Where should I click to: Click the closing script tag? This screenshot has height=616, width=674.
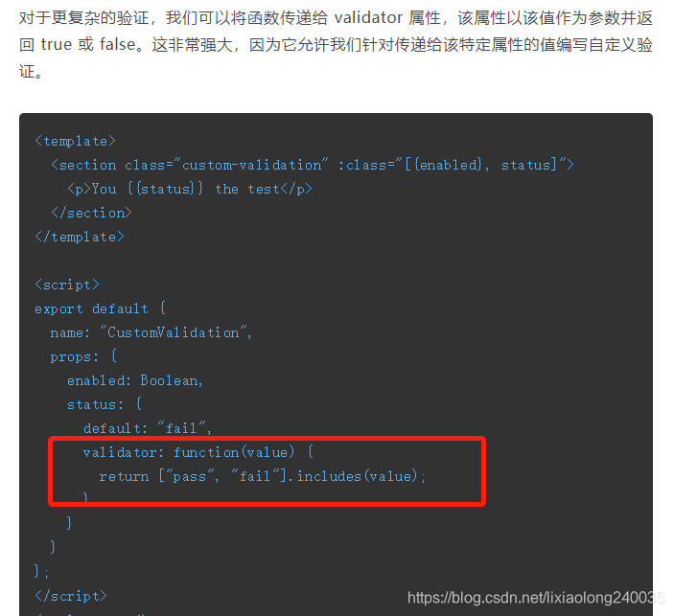[71, 596]
